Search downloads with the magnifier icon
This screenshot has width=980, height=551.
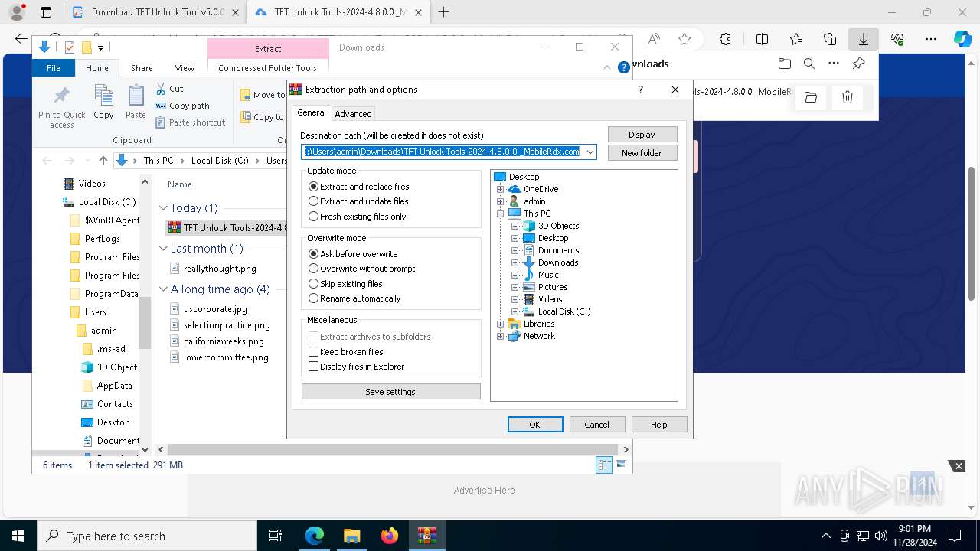pyautogui.click(x=809, y=64)
